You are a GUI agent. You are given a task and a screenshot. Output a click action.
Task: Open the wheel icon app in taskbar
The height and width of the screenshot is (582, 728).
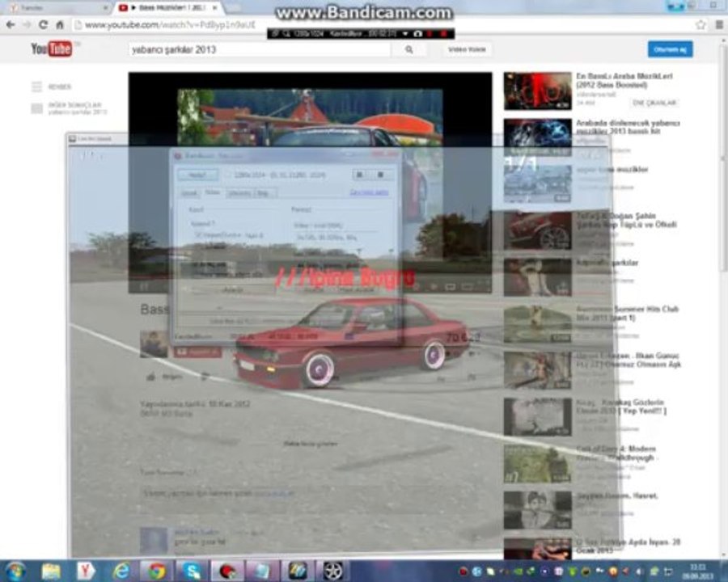(x=332, y=571)
